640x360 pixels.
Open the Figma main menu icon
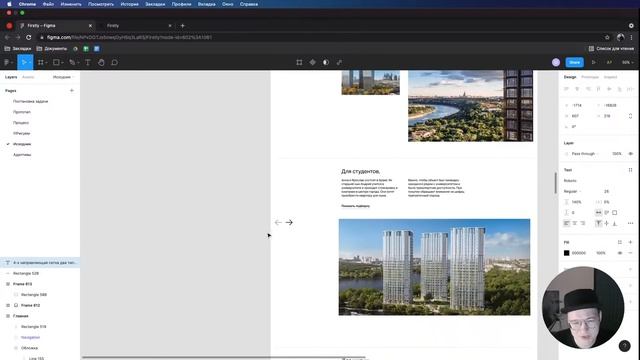[7, 62]
